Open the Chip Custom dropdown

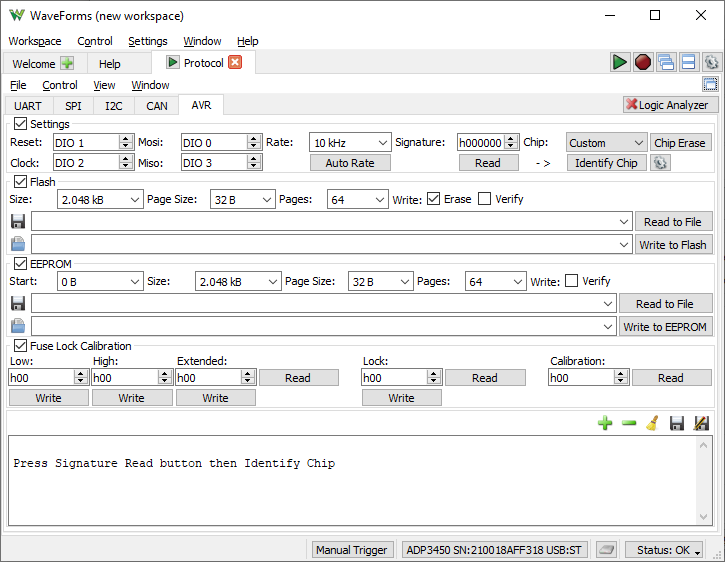606,142
